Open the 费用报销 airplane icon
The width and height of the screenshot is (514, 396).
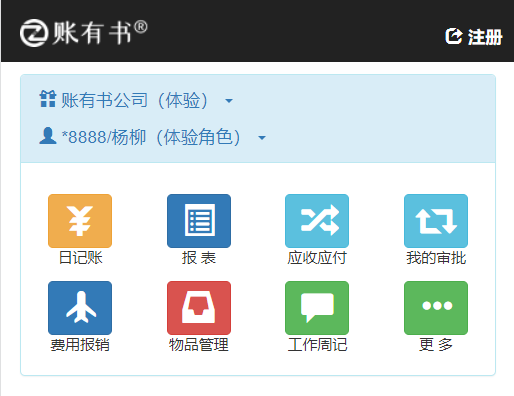(80, 308)
